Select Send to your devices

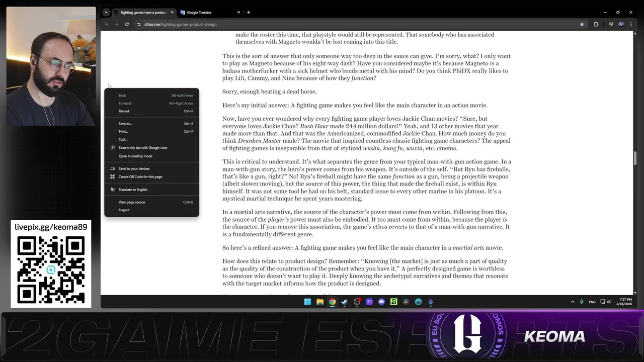pyautogui.click(x=151, y=168)
